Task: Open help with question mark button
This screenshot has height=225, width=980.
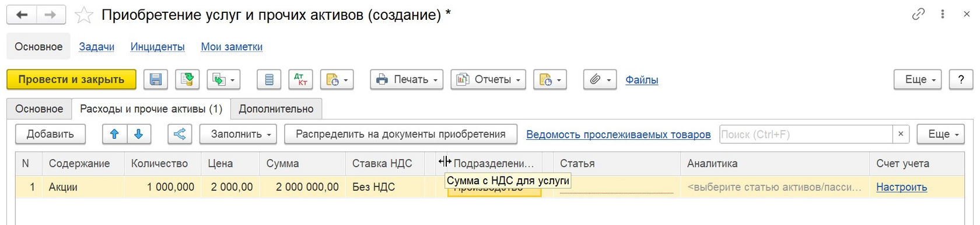Action: tap(961, 80)
